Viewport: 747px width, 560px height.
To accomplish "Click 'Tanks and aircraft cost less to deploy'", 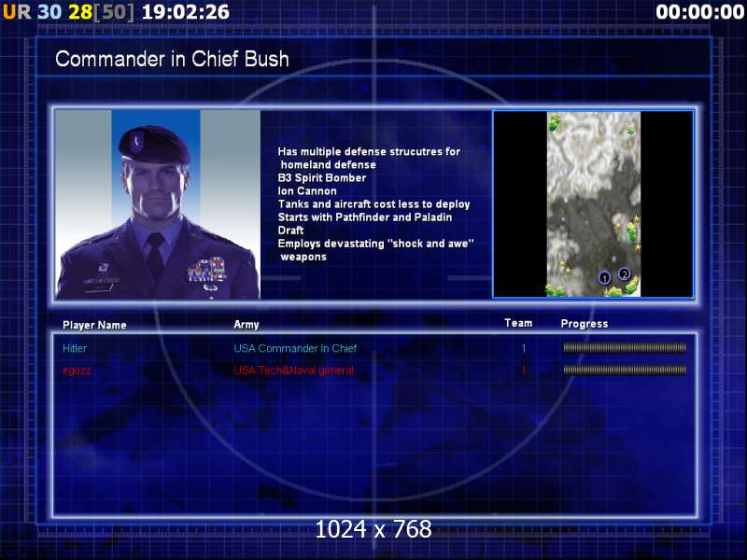I will coord(374,204).
